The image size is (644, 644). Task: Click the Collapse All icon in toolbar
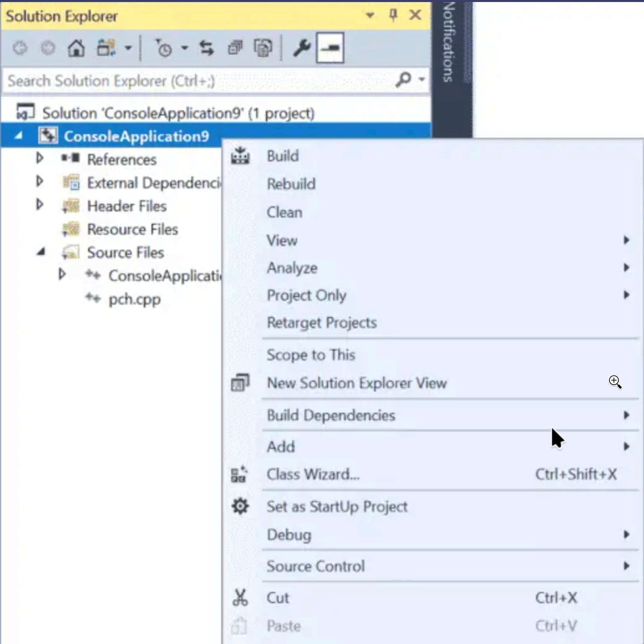click(235, 48)
